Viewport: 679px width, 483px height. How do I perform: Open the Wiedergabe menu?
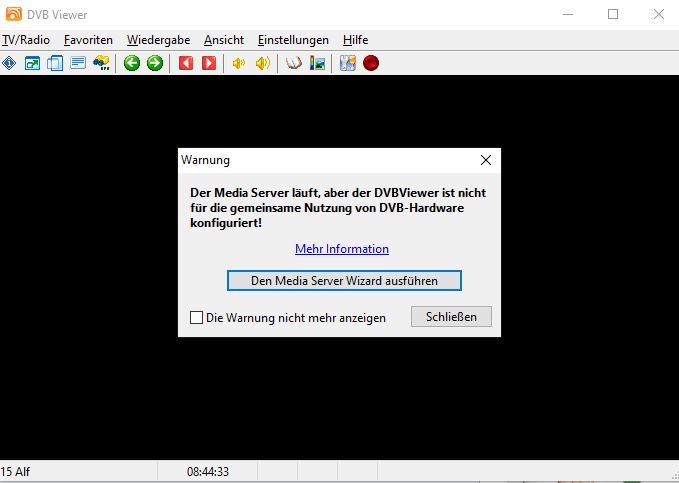pyautogui.click(x=158, y=40)
